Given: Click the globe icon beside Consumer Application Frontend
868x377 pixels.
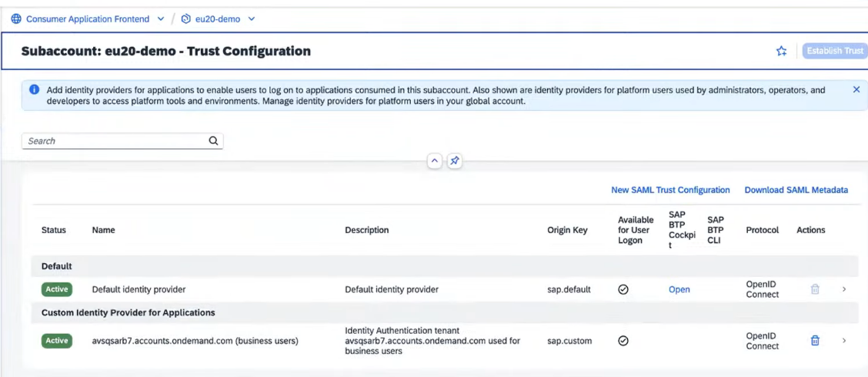Looking at the screenshot, I should (16, 19).
